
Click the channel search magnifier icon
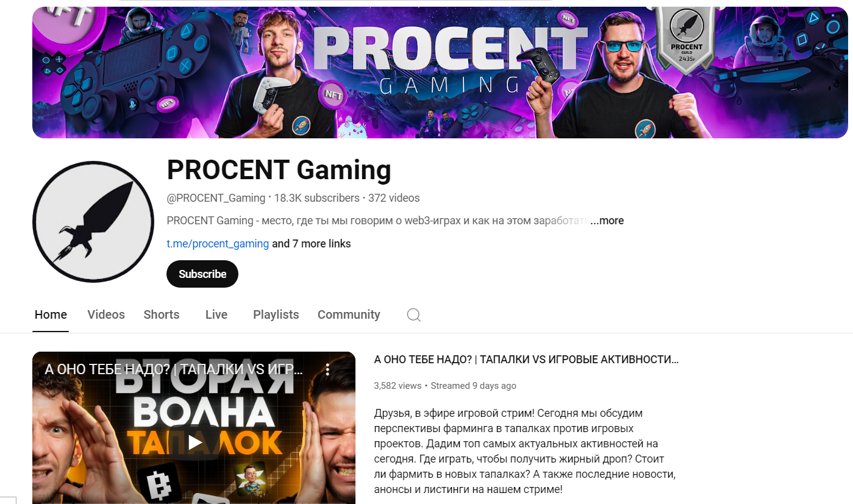414,315
